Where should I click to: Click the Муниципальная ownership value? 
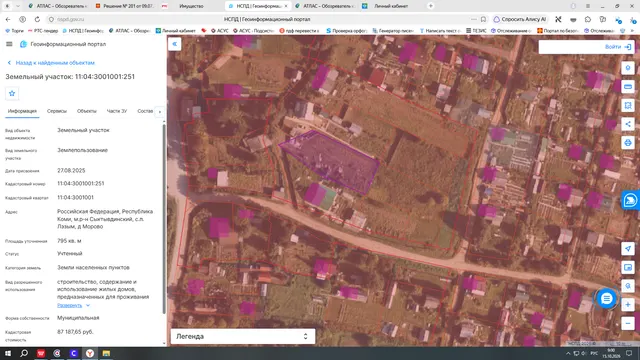click(78, 318)
